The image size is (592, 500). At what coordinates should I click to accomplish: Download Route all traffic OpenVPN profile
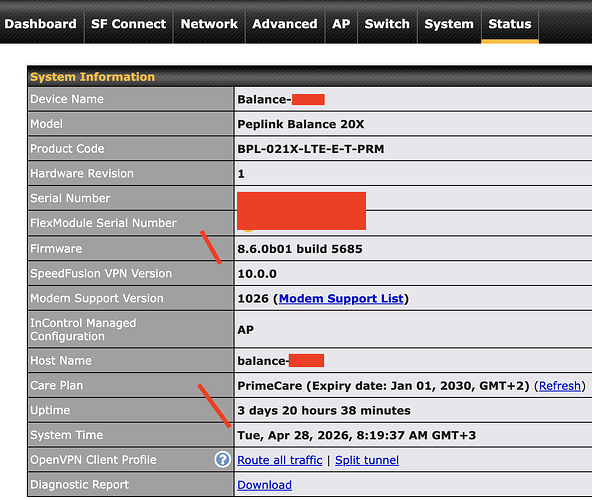pyautogui.click(x=280, y=460)
